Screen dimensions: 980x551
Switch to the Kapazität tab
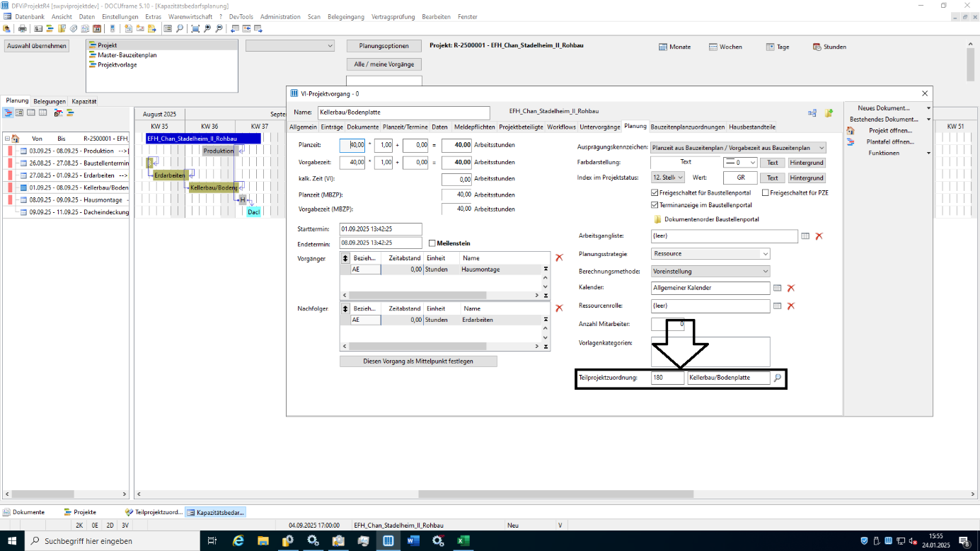coord(84,101)
